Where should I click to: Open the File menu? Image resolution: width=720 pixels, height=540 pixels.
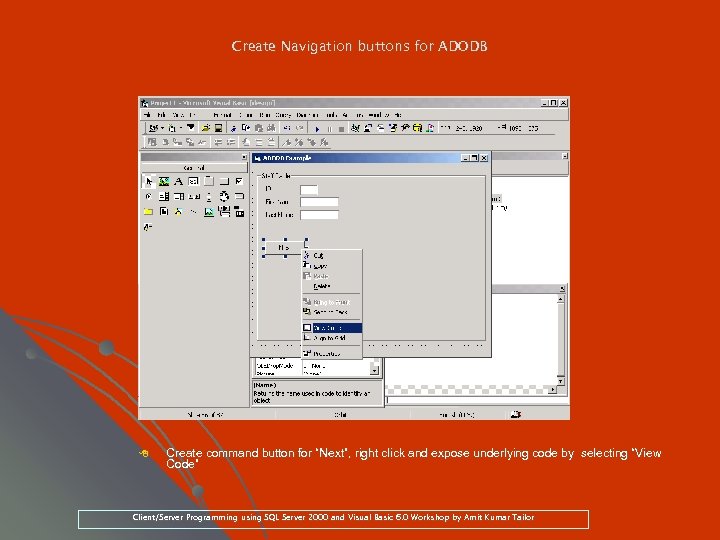coord(147,115)
